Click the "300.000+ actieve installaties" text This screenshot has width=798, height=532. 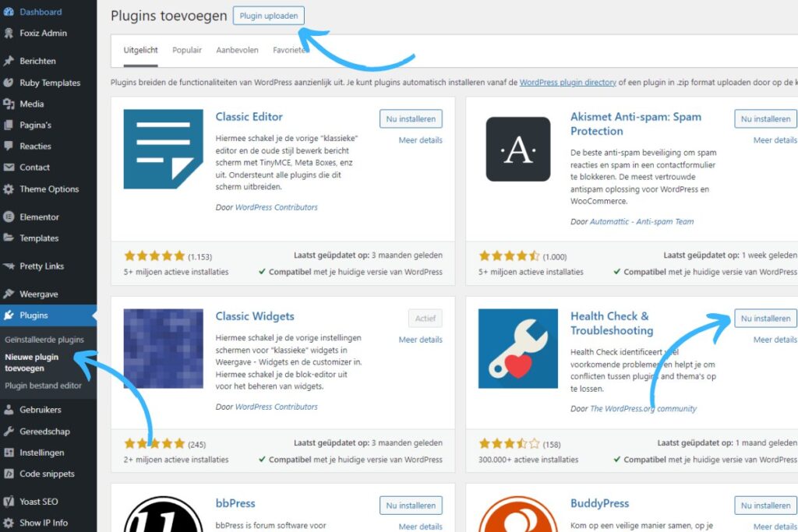pyautogui.click(x=528, y=460)
